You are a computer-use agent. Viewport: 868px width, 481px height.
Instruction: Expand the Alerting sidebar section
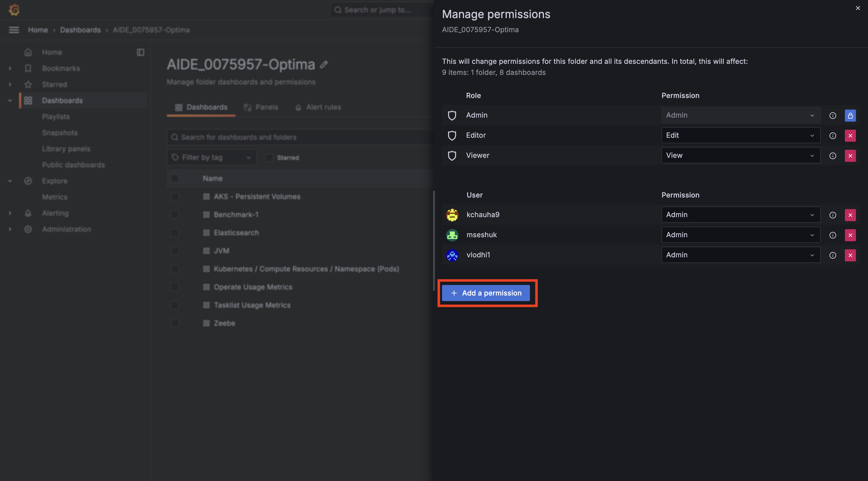(10, 213)
